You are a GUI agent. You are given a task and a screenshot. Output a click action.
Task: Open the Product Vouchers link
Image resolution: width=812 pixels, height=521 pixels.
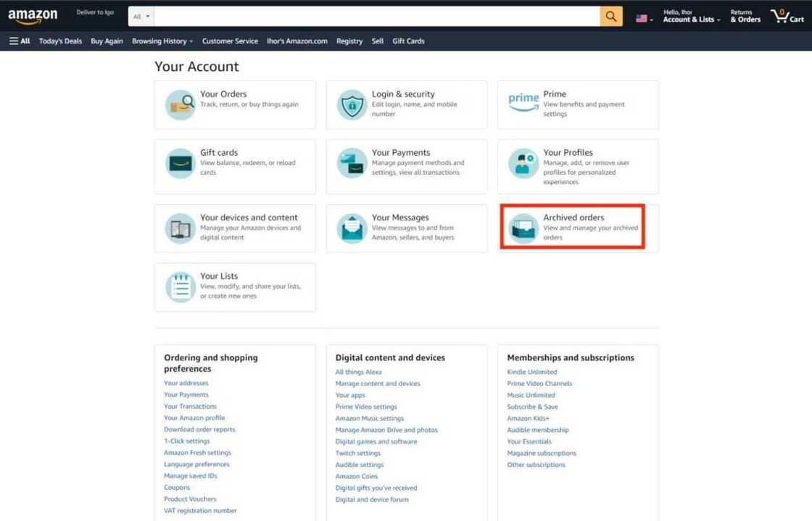[190, 499]
